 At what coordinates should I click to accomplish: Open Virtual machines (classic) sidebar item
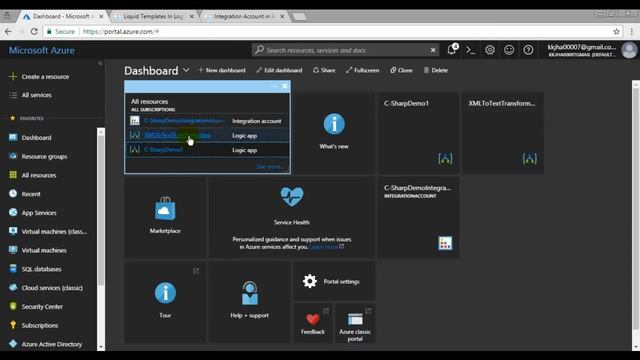point(54,231)
